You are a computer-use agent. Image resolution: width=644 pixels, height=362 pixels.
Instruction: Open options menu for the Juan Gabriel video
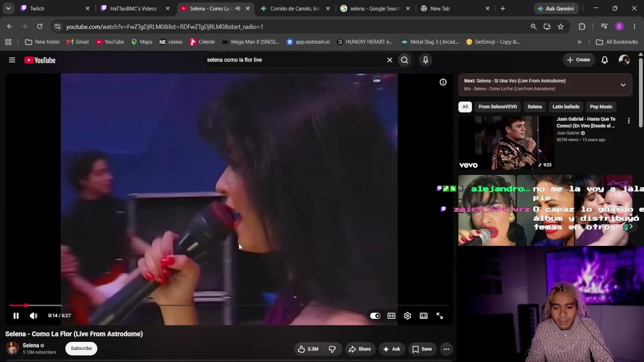(628, 121)
